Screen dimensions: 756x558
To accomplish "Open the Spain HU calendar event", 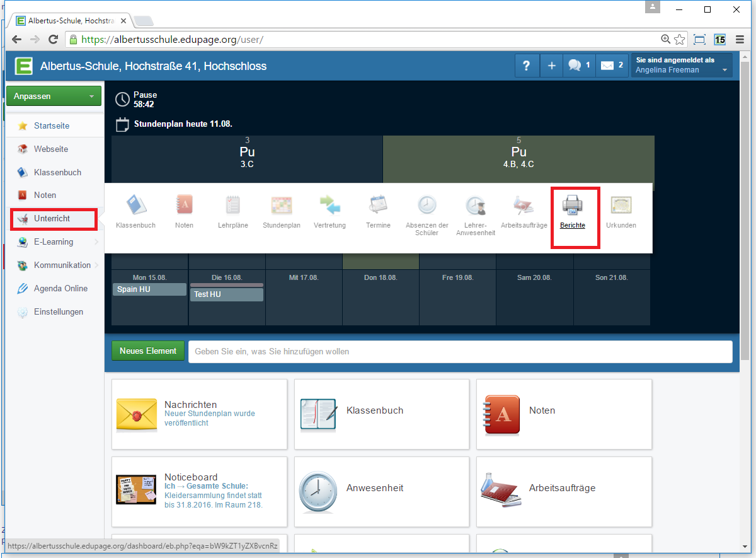I will [x=150, y=289].
